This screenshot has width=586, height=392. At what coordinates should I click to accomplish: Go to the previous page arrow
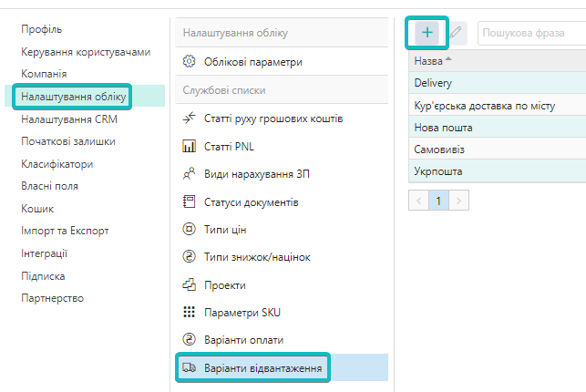click(x=419, y=200)
